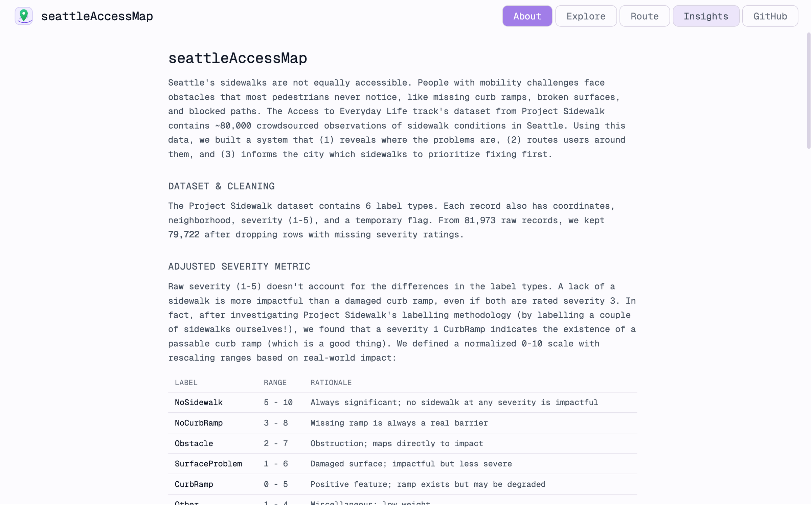Click the bold 79,722 record count text
Image resolution: width=812 pixels, height=505 pixels.
coord(184,234)
